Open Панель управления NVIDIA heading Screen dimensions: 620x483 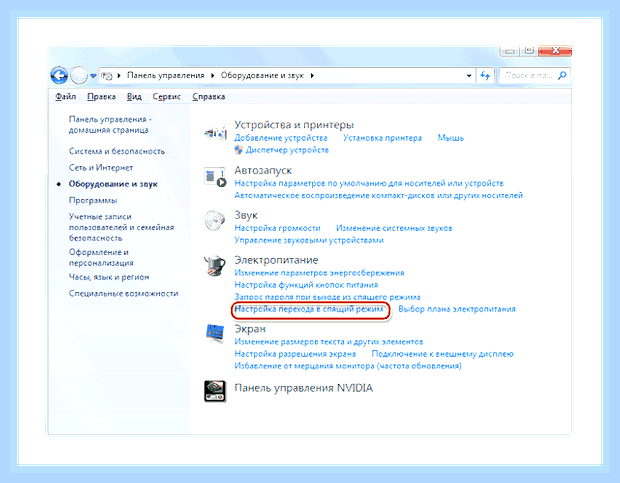pos(304,388)
